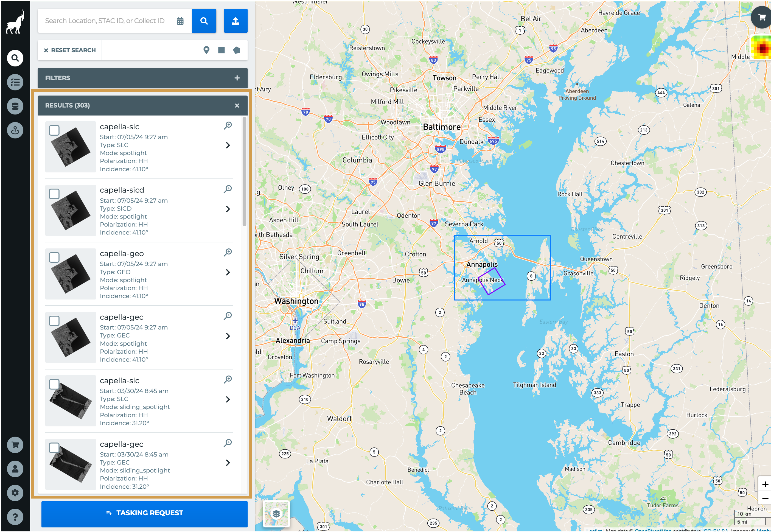
Task: Open the database archive sidebar icon
Action: [15, 106]
